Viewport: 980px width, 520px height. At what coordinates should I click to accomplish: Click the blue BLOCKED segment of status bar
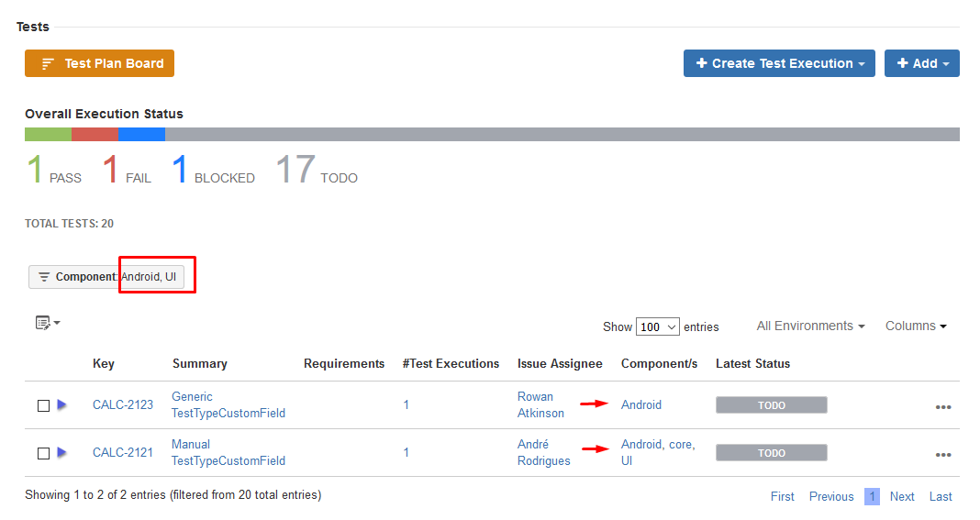point(141,135)
